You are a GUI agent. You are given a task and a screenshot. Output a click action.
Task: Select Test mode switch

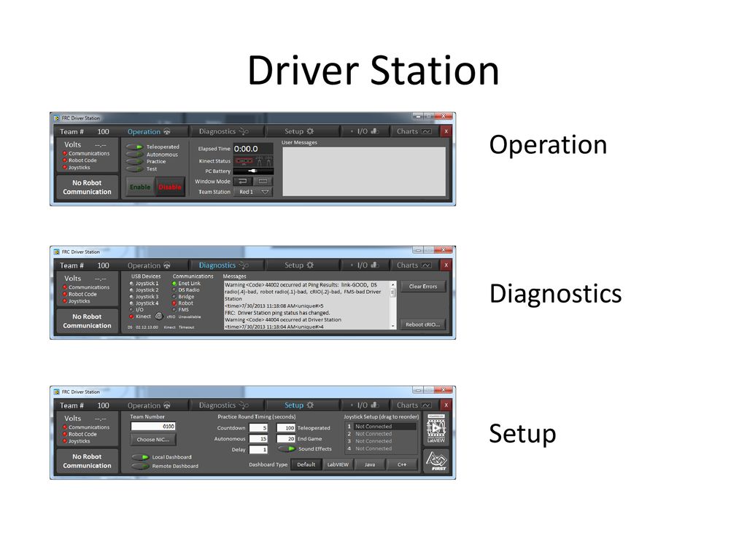135,168
